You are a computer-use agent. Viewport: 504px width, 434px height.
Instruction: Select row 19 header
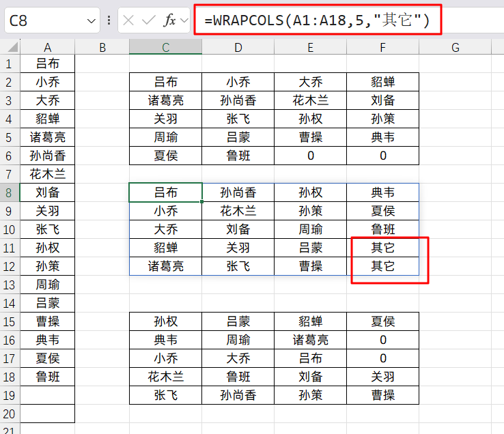10,396
